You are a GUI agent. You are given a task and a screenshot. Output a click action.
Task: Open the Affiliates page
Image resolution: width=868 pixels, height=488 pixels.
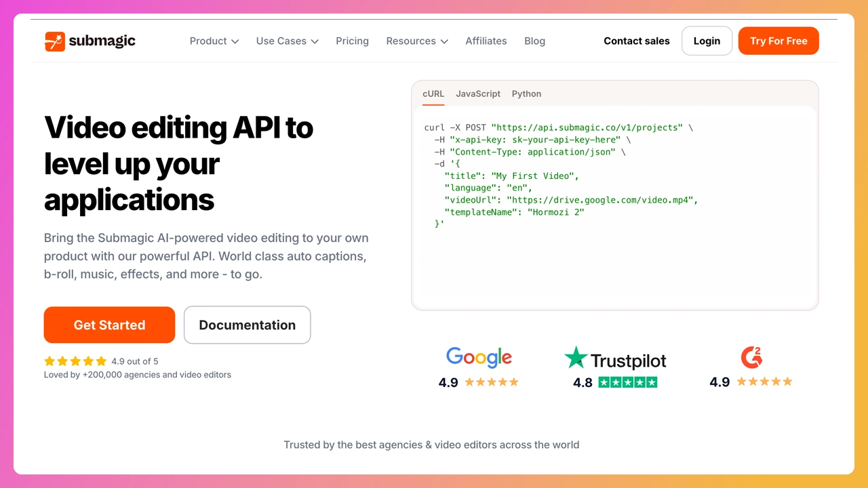click(x=486, y=41)
